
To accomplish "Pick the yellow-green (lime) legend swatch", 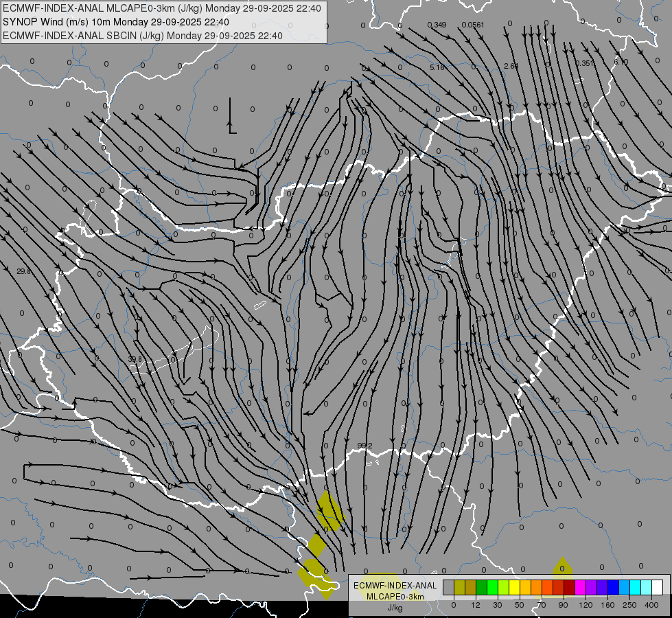I will click(503, 587).
